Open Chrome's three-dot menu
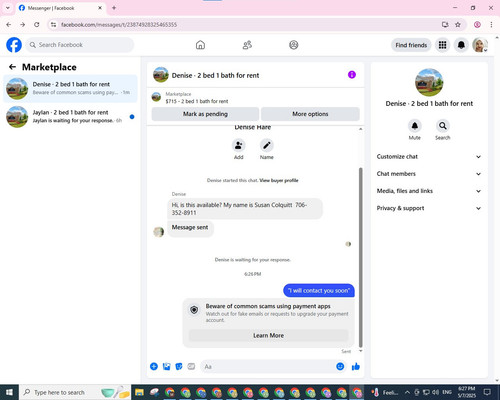 pyautogui.click(x=491, y=24)
